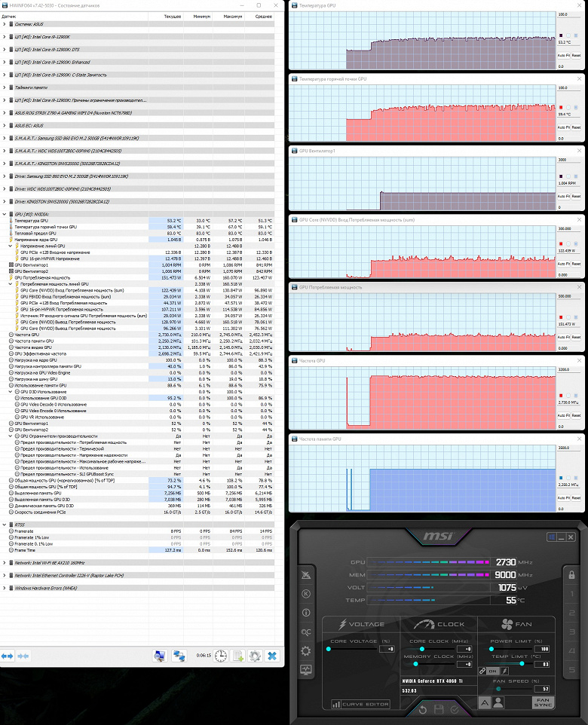The height and width of the screenshot is (725, 588).
Task: Click the expand columns arrows icon in HWiNFO
Action: [8, 656]
